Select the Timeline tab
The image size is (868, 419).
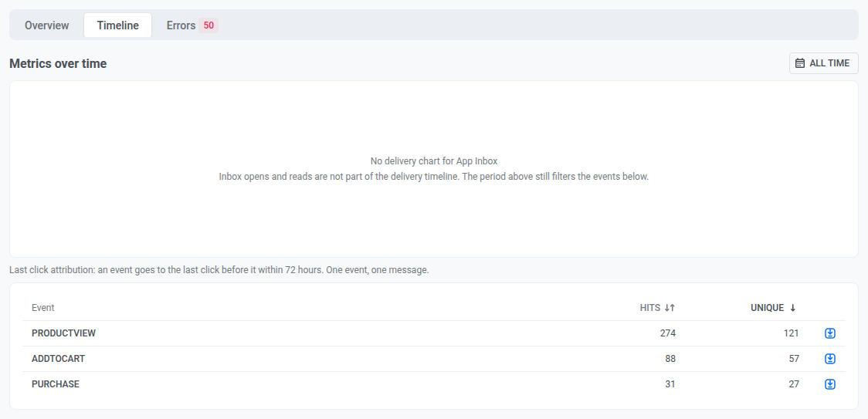pyautogui.click(x=118, y=25)
